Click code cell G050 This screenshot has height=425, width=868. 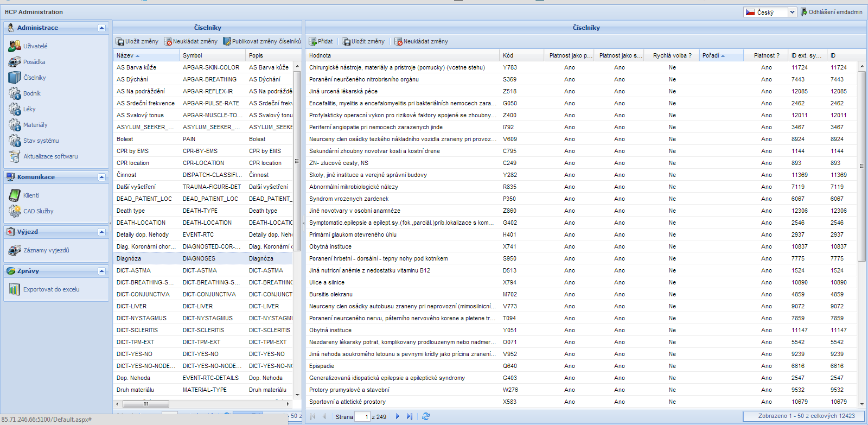coord(521,103)
